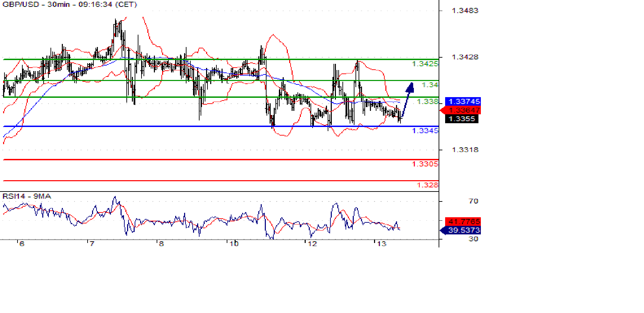The width and height of the screenshot is (644, 313).
Task: Select the RSI 70 axis label
Action: 474,201
